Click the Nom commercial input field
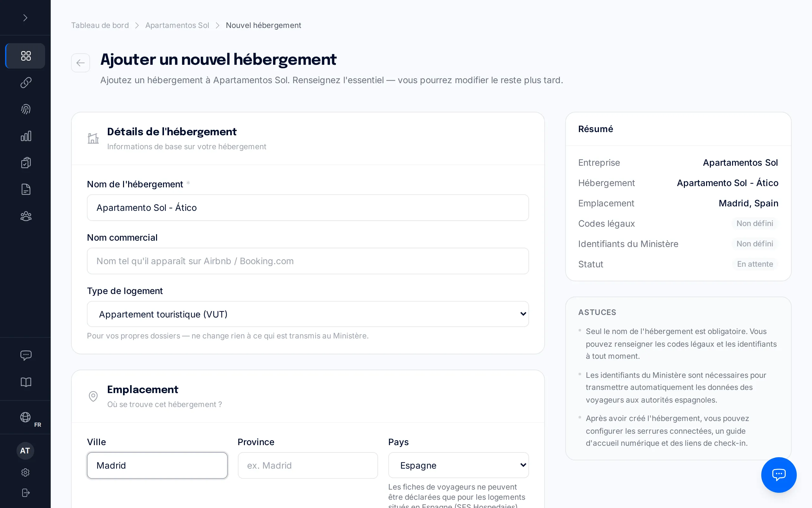This screenshot has width=812, height=508. (308, 261)
